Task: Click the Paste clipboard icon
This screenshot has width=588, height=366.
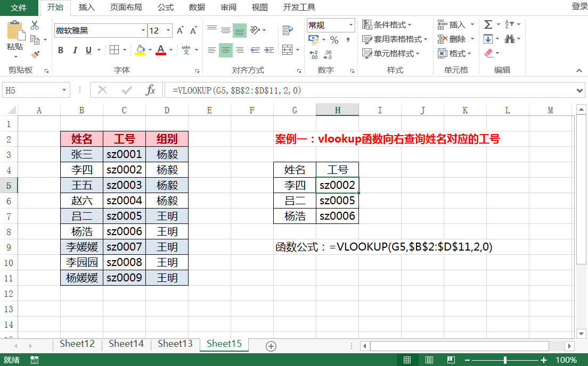Action: 15,31
